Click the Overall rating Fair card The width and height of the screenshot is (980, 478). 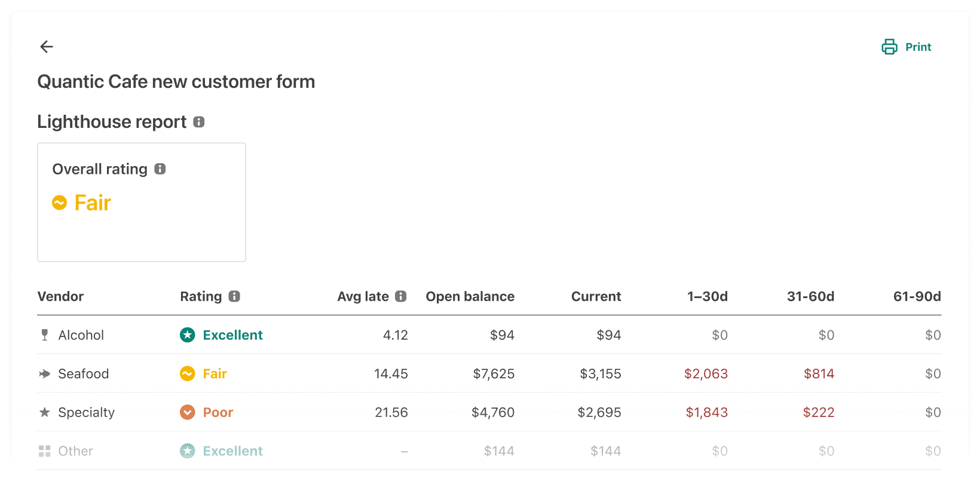tap(142, 202)
